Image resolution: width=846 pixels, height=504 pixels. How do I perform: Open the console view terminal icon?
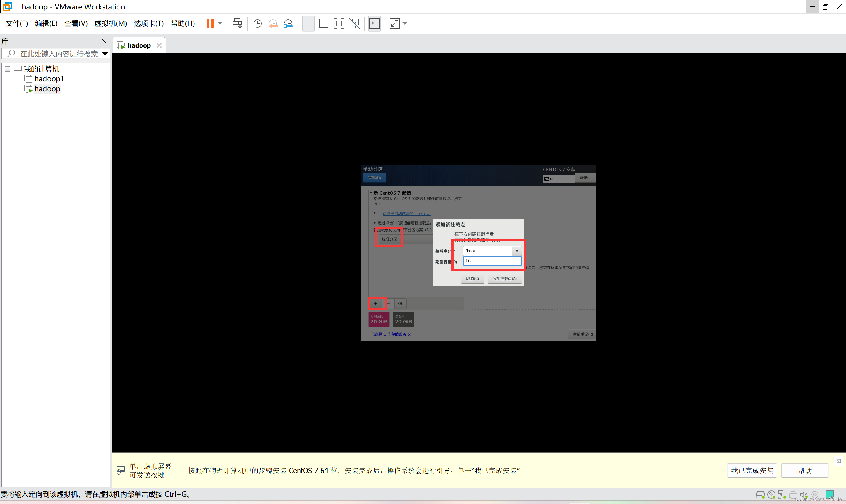pos(375,23)
